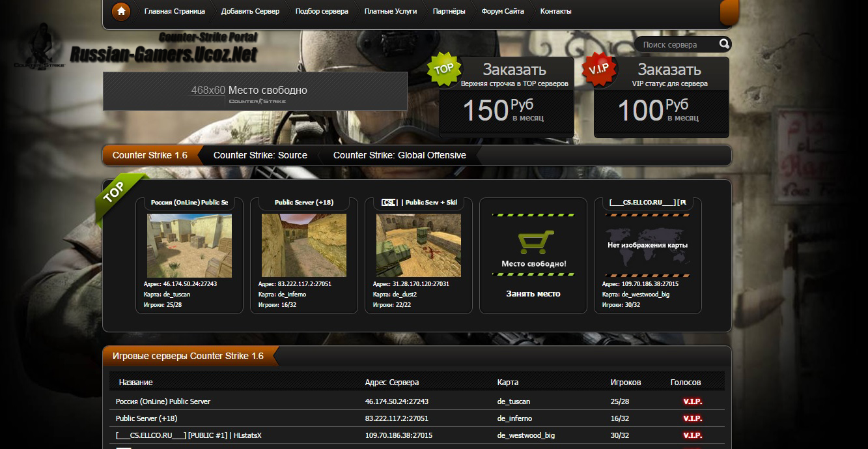Click Место свободно! text in empty slot
This screenshot has height=449, width=868.
click(x=534, y=264)
